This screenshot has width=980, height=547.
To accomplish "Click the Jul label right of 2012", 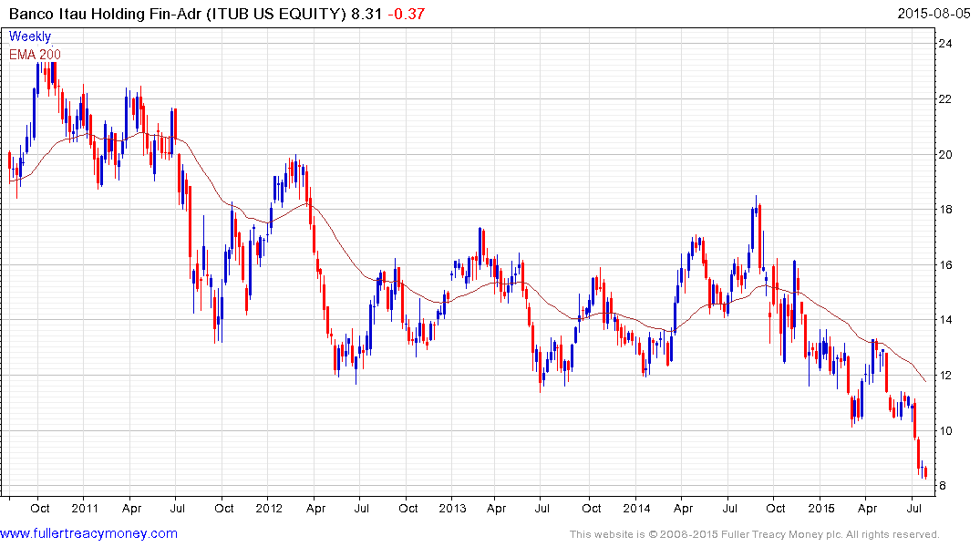I will (x=361, y=508).
